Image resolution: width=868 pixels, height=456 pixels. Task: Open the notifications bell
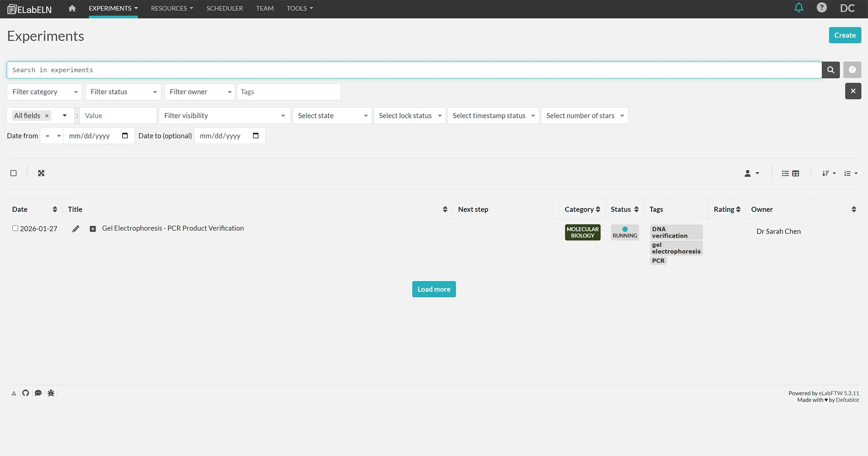click(x=799, y=8)
